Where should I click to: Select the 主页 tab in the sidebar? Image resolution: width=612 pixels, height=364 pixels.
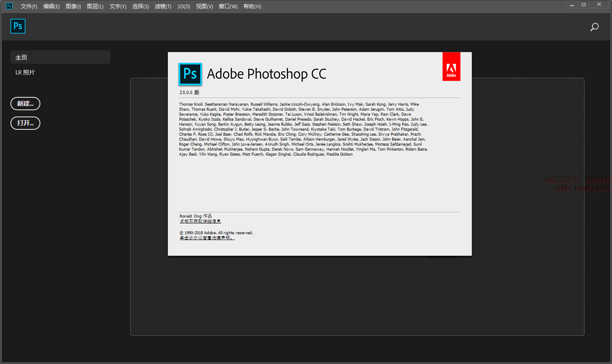60,57
